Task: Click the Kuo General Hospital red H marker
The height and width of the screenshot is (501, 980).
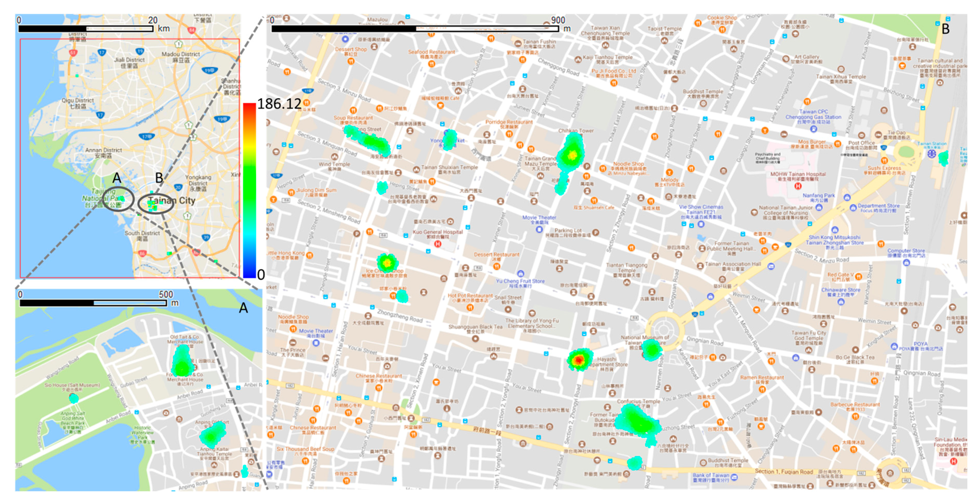Action: [x=437, y=243]
